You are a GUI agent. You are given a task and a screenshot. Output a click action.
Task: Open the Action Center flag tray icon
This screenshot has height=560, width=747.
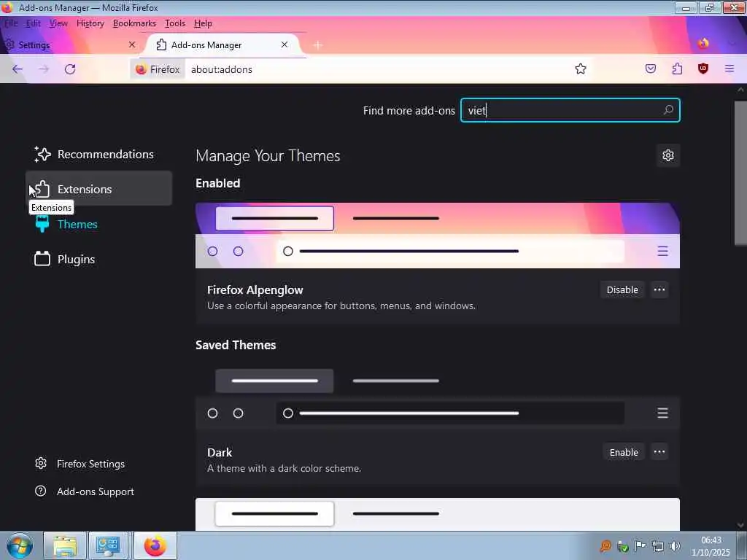click(640, 545)
